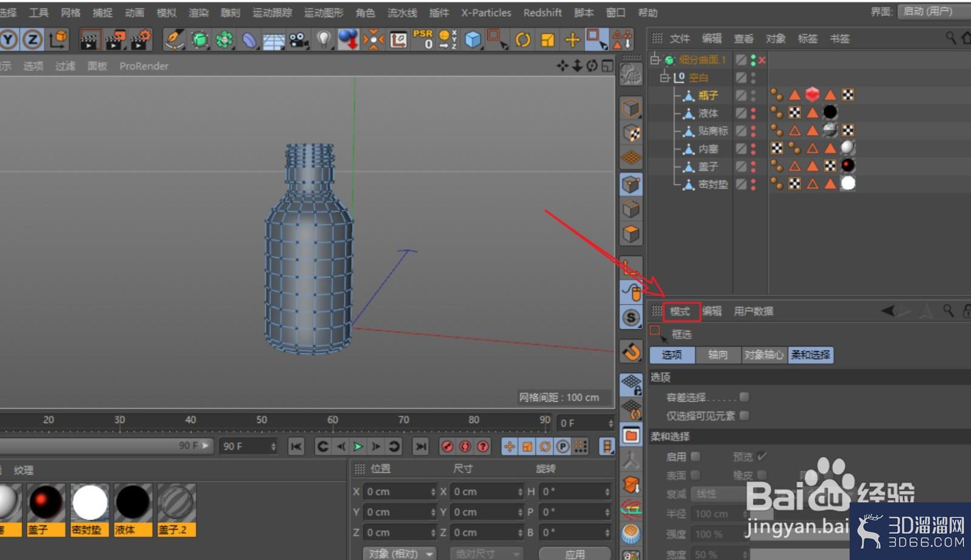The height and width of the screenshot is (560, 971).
Task: Toggle visibility dots for the 盖子 object
Action: tap(753, 166)
